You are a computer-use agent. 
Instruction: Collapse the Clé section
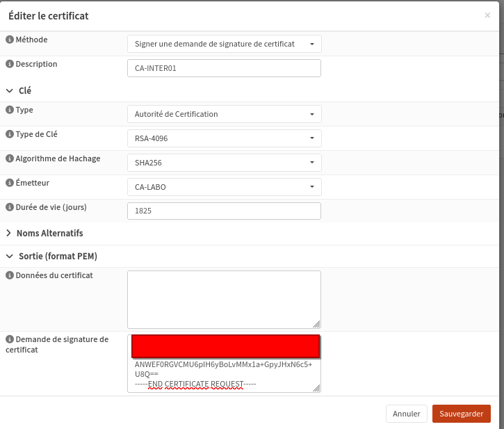tap(19, 91)
